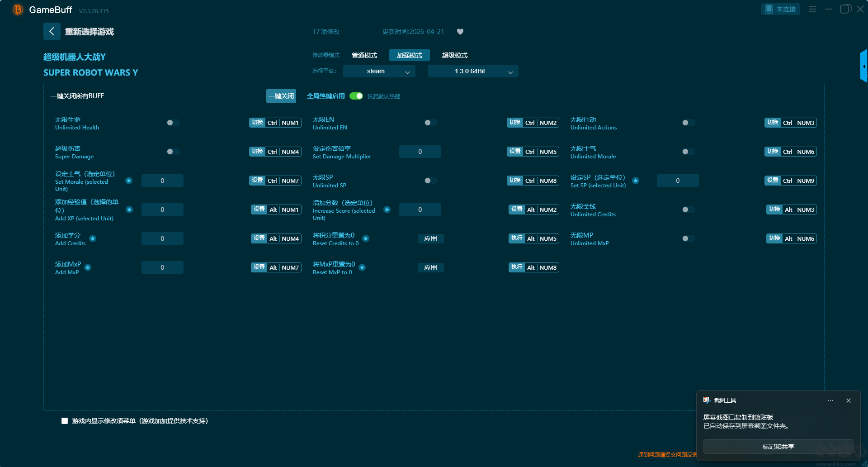The image size is (868, 467).
Task: Click the GameBuff logo icon
Action: tap(18, 10)
